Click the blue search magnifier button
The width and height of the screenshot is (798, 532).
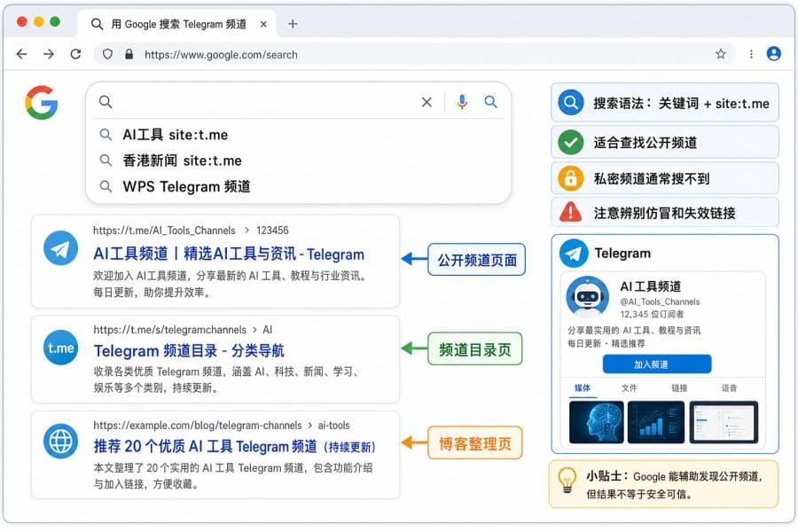[490, 102]
